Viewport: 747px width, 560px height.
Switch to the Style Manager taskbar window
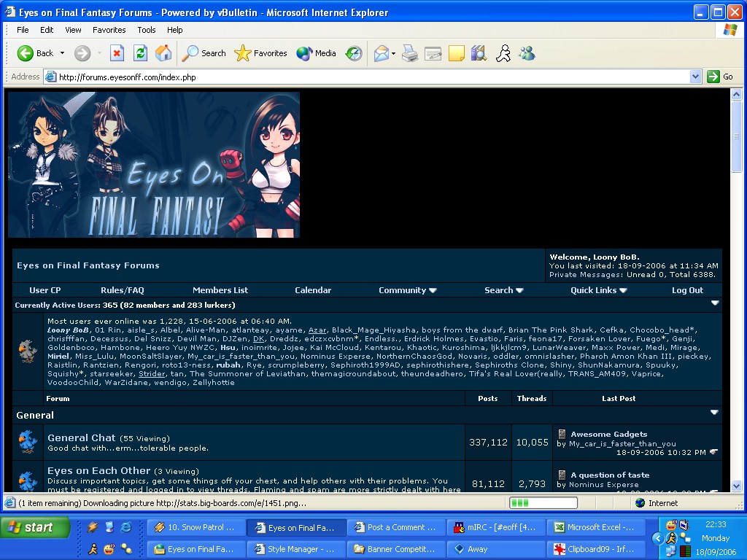click(295, 549)
